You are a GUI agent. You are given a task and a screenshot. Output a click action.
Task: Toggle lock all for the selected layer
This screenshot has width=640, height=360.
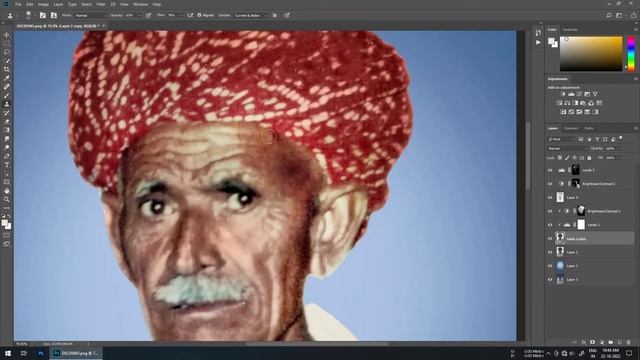click(x=589, y=158)
